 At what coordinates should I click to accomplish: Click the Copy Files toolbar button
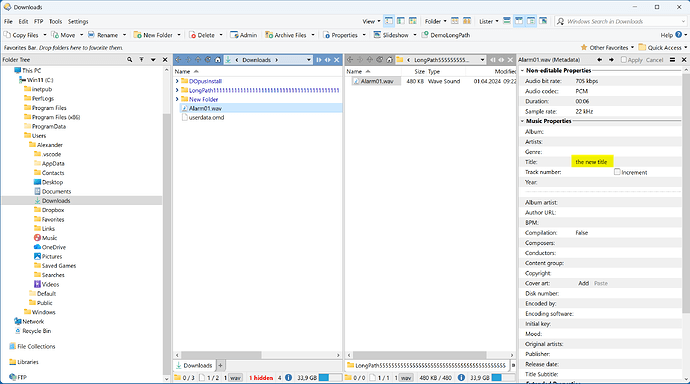pyautogui.click(x=22, y=35)
